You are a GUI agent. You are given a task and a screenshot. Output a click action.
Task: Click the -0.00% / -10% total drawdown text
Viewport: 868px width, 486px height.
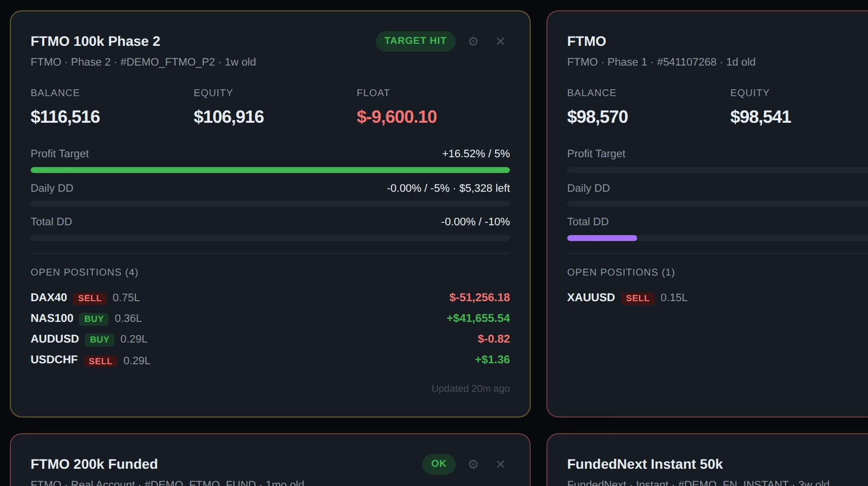475,222
